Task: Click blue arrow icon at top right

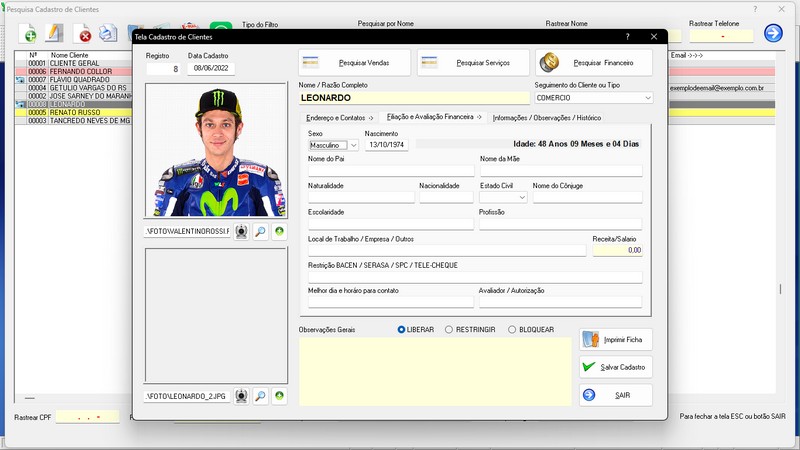Action: 773,33
